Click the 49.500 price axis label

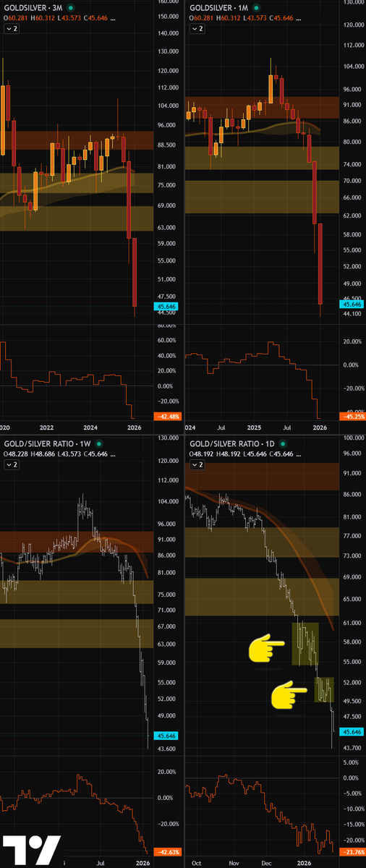[x=351, y=701]
